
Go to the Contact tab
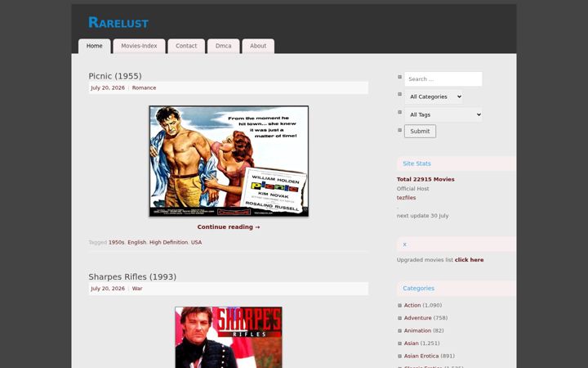[x=186, y=46]
